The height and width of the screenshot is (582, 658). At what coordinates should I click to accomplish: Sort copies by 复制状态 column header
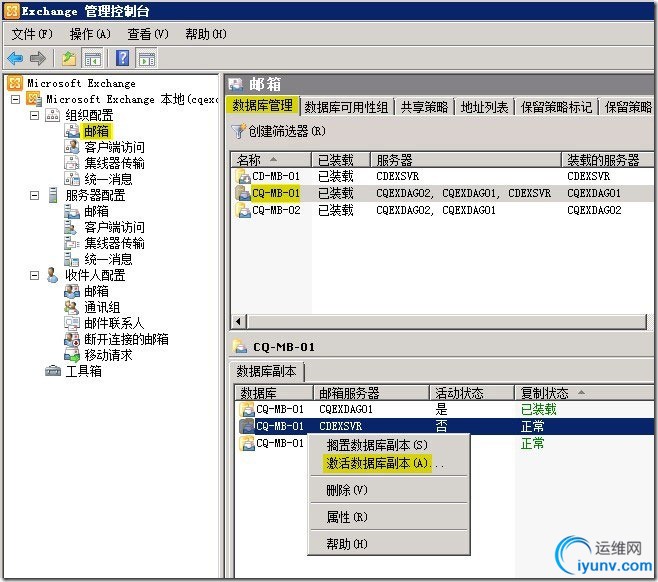pos(584,393)
